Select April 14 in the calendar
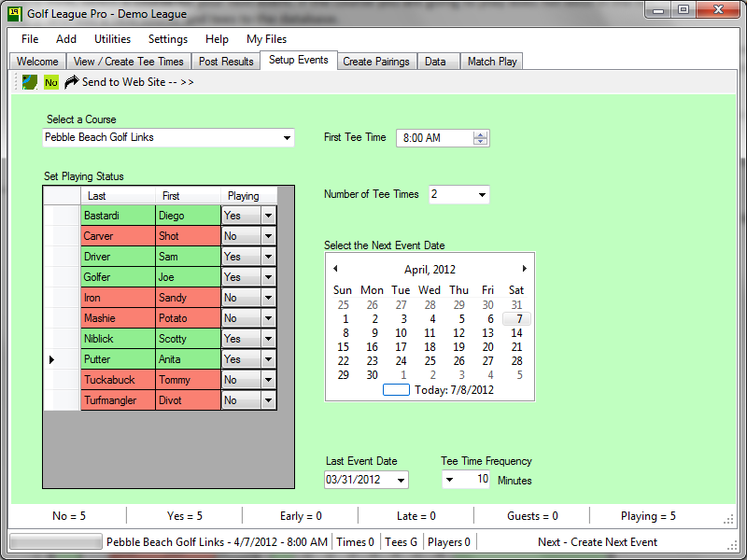 pos(517,333)
